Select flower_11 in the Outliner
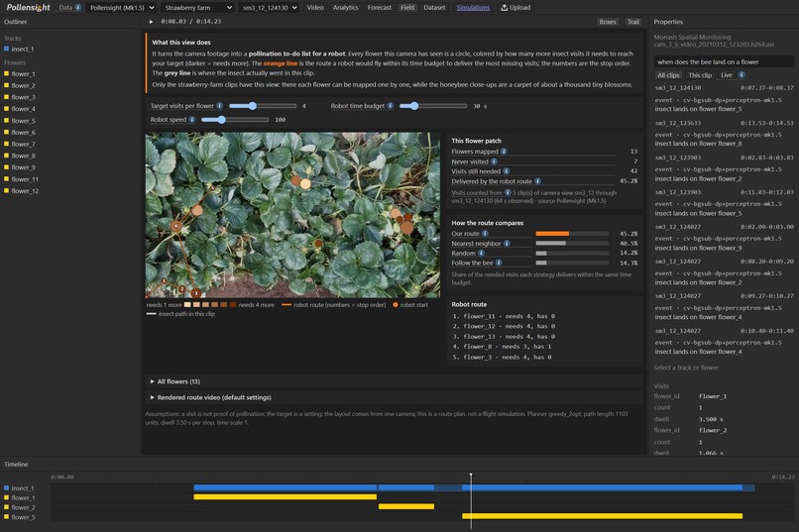 pyautogui.click(x=25, y=179)
